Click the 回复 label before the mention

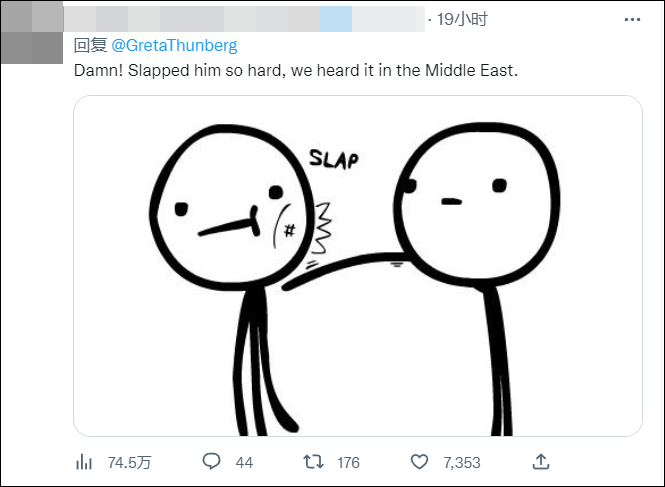coord(91,45)
